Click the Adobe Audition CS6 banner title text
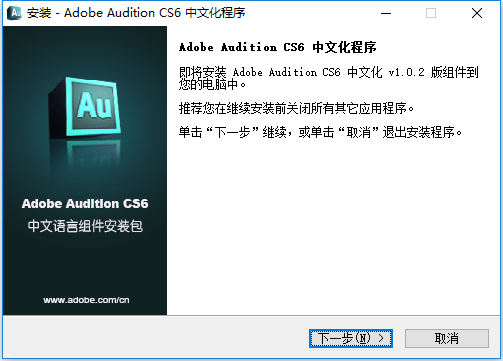The image size is (503, 361). (85, 203)
